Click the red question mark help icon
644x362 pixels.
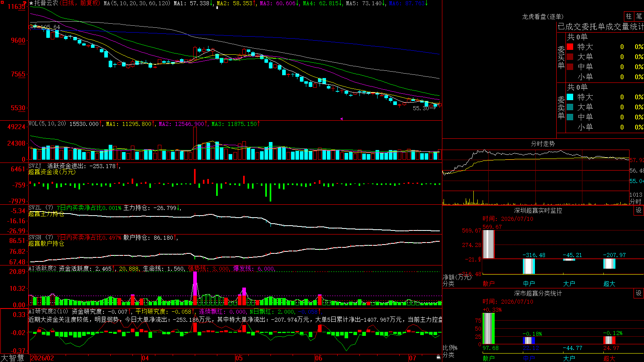25,3
